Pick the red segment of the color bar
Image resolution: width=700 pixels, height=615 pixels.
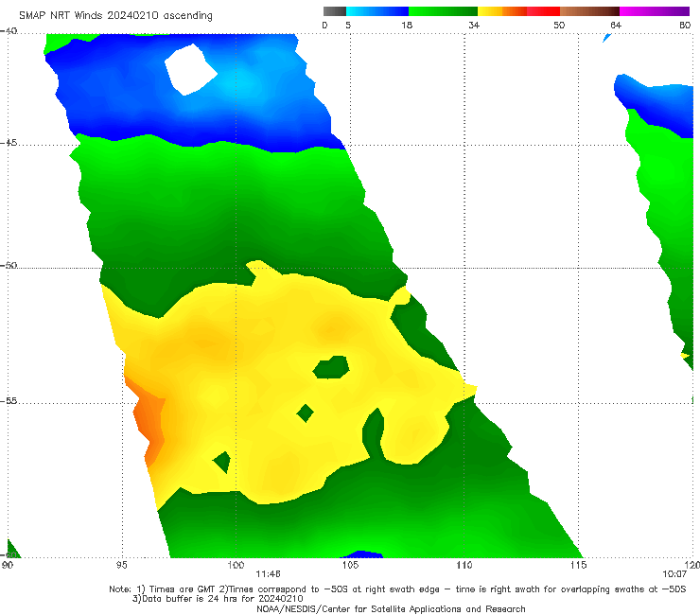point(543,11)
